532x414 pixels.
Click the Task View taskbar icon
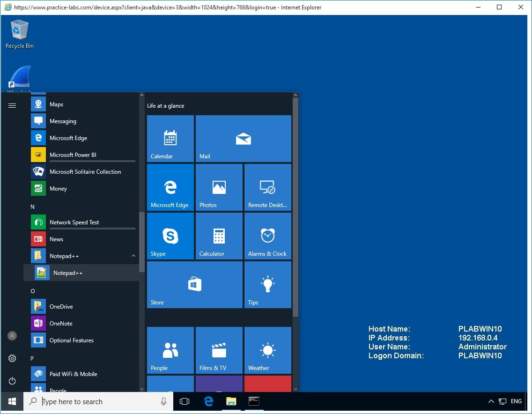[185, 401]
